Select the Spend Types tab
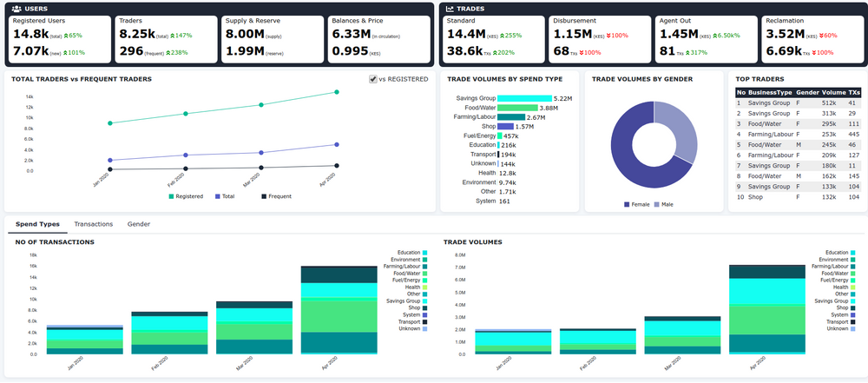 [37, 224]
